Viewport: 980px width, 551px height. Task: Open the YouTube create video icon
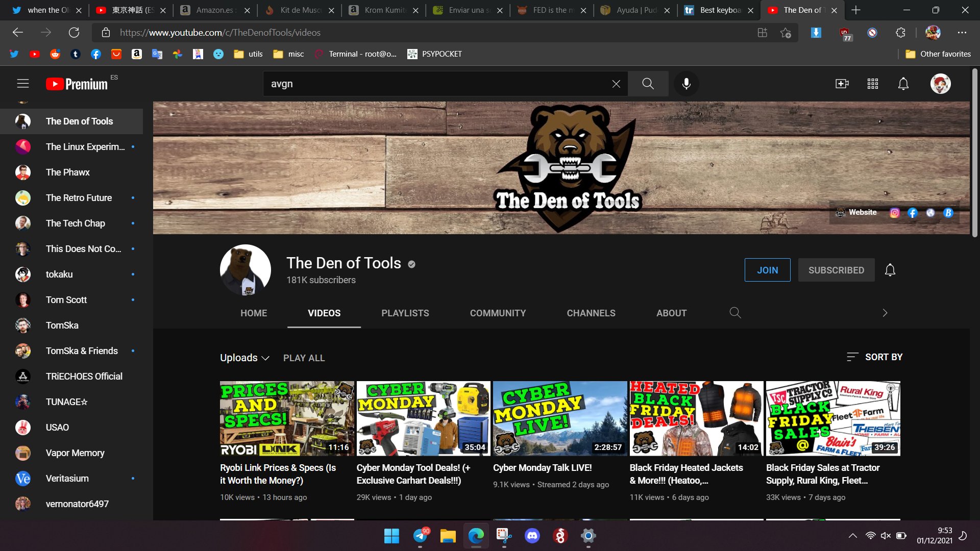click(x=842, y=84)
